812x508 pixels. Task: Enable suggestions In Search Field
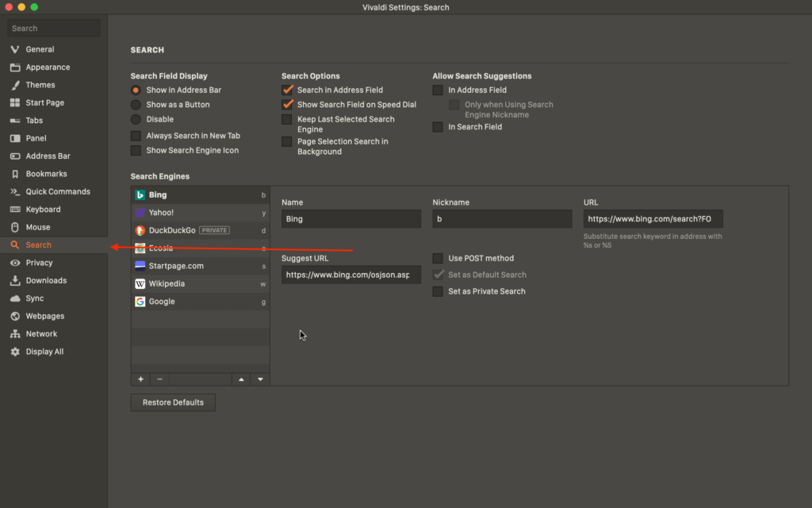coord(438,127)
